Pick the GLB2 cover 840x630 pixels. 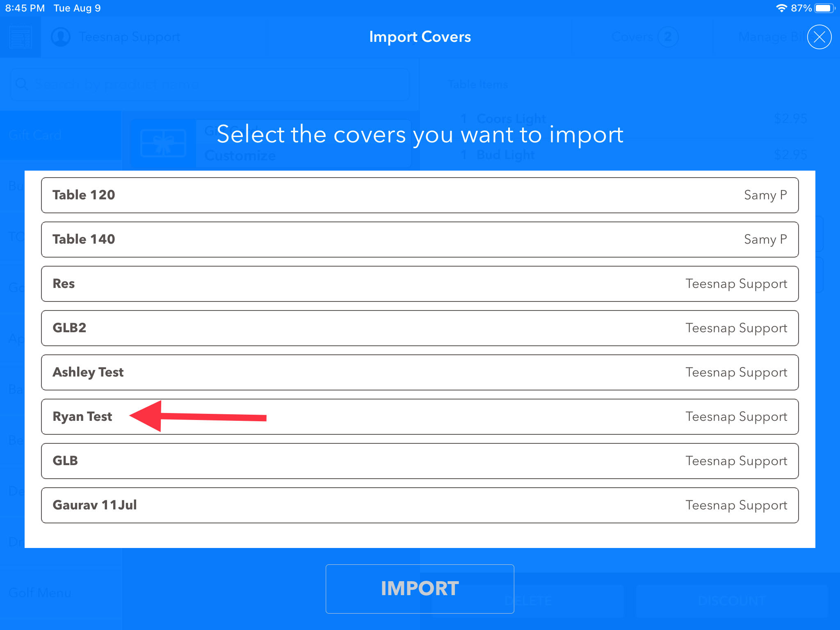[x=420, y=328]
